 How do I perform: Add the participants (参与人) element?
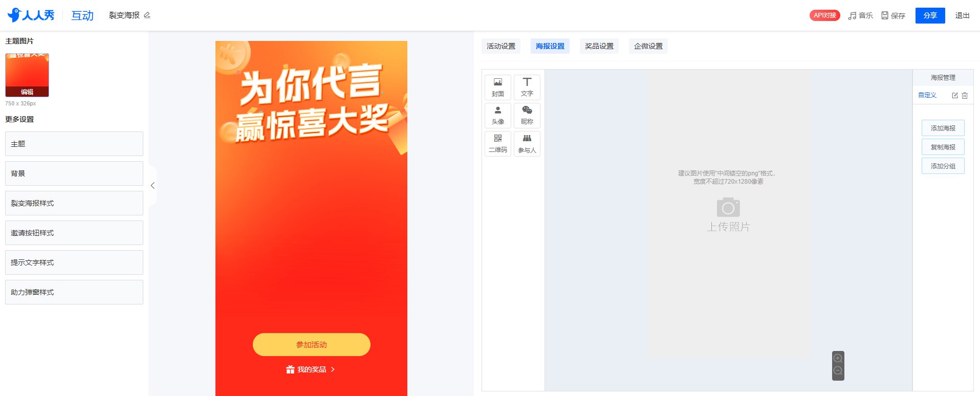coord(527,143)
